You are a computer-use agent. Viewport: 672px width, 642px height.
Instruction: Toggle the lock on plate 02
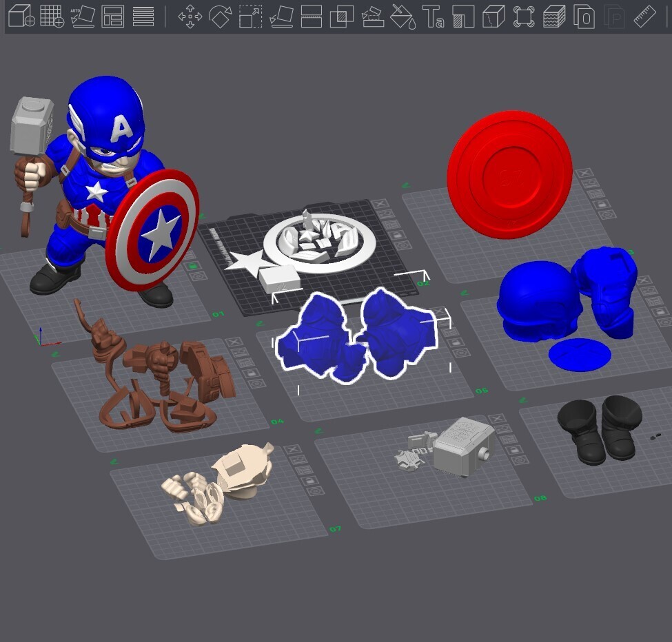[x=397, y=235]
